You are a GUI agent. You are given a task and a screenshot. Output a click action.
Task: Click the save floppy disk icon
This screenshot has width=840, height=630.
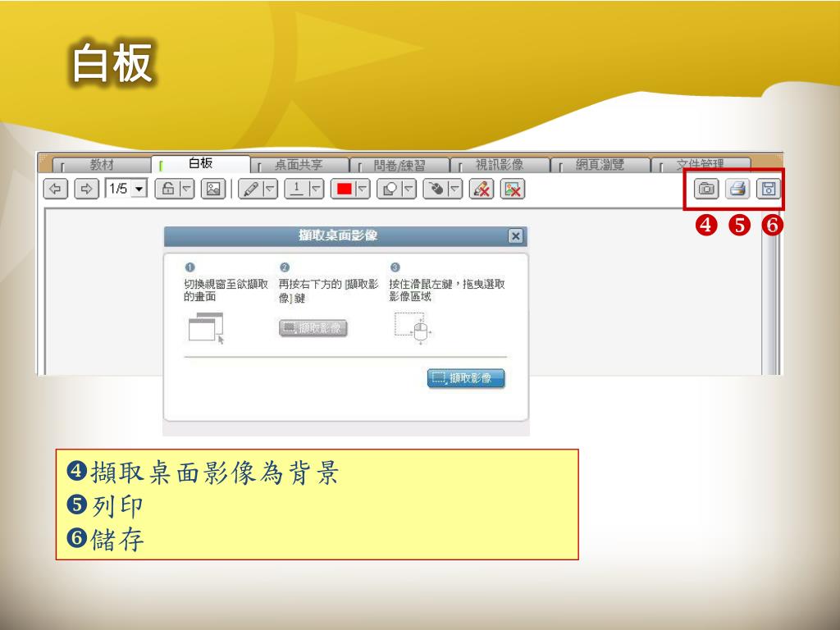tap(769, 189)
